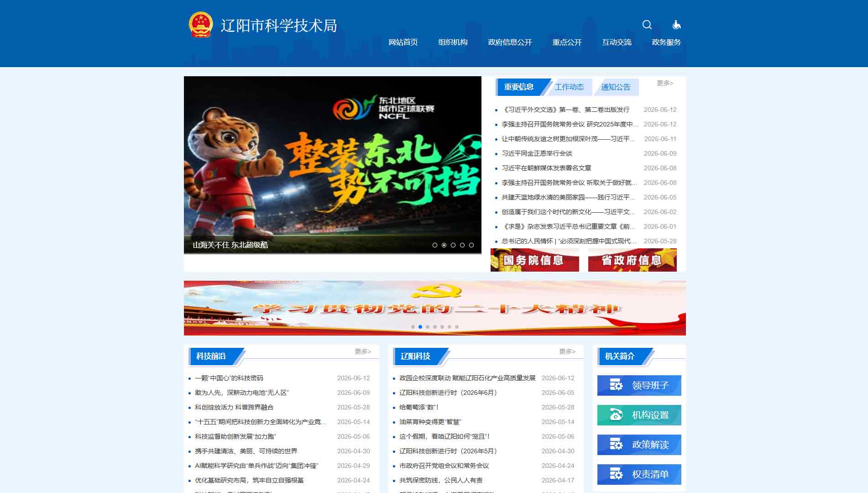
Task: Select third slide dot on main carousel
Action: click(x=453, y=245)
